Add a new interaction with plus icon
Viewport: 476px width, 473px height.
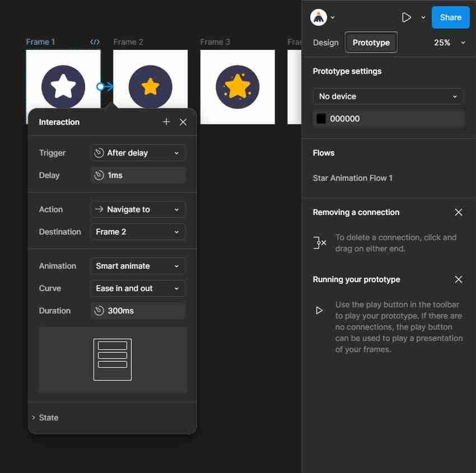point(166,122)
